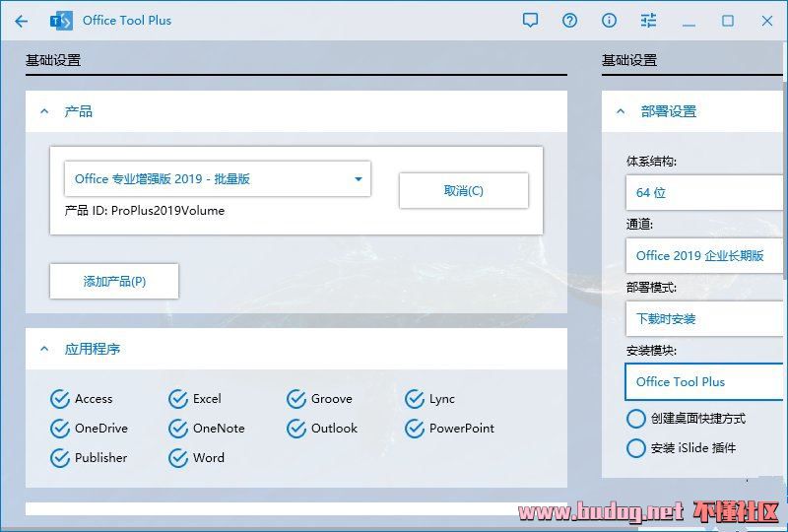
Task: Uncheck the Lync application
Action: click(x=430, y=399)
